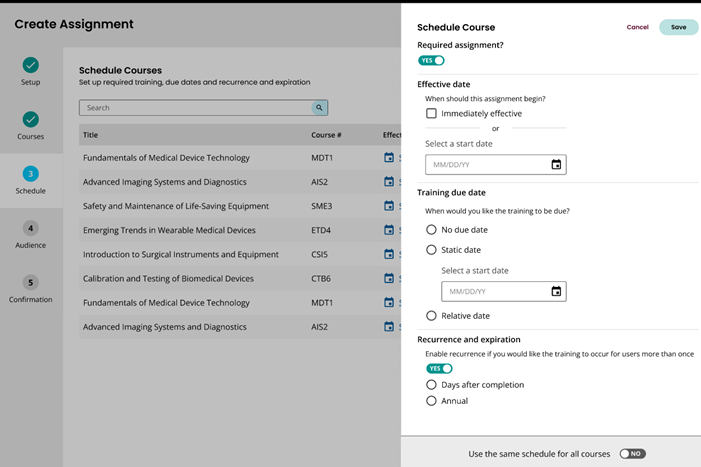Open calendar picker for effective start date
The image size is (701, 467).
tap(556, 165)
